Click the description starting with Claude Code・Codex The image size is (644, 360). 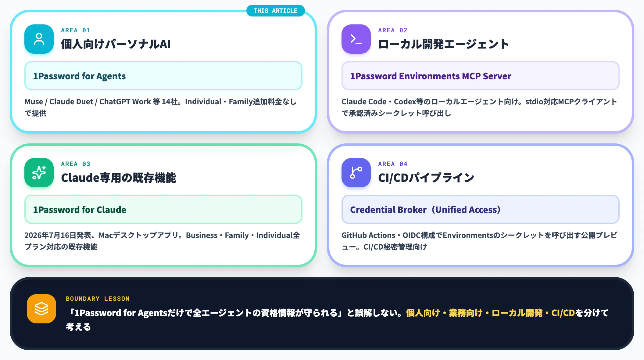[x=479, y=107]
